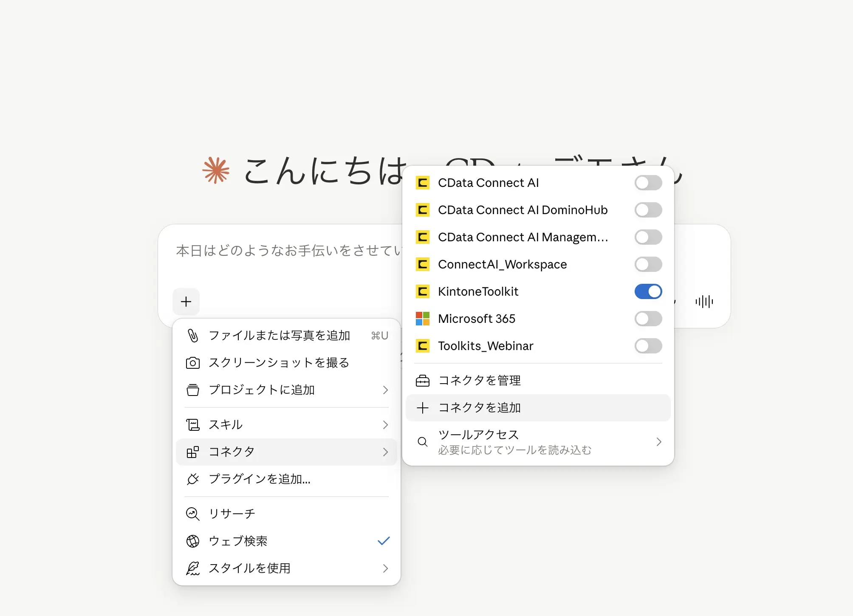Expand the コネクタ submenu arrow
The height and width of the screenshot is (616, 853).
pos(385,452)
